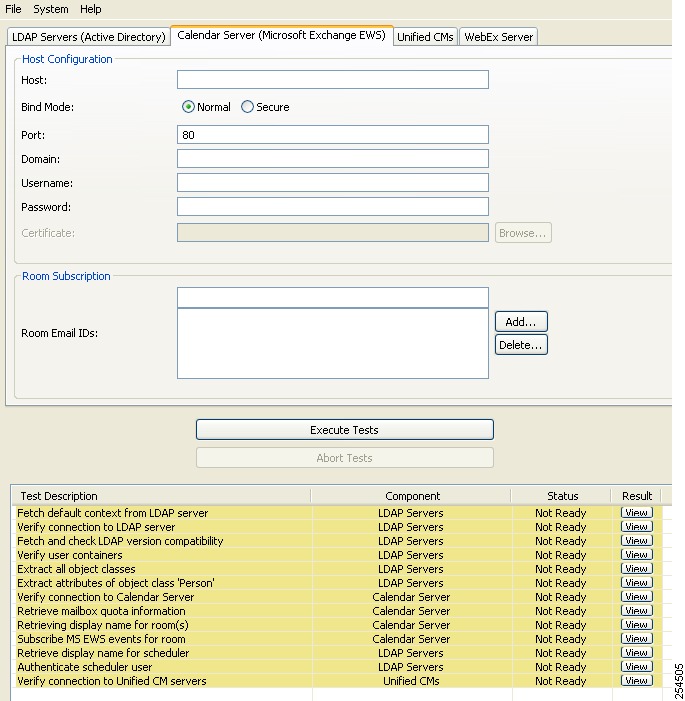
Task: Click Not Ready status of Authenticate scheduler user
Action: click(561, 667)
